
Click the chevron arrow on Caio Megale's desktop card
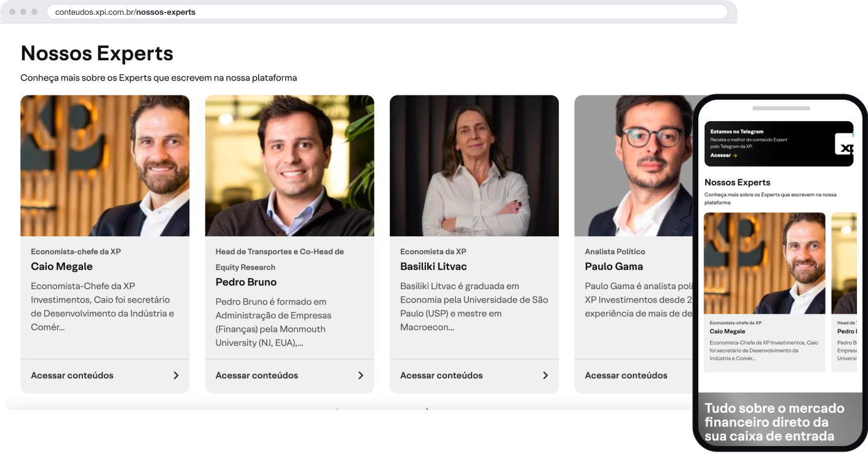(x=176, y=375)
